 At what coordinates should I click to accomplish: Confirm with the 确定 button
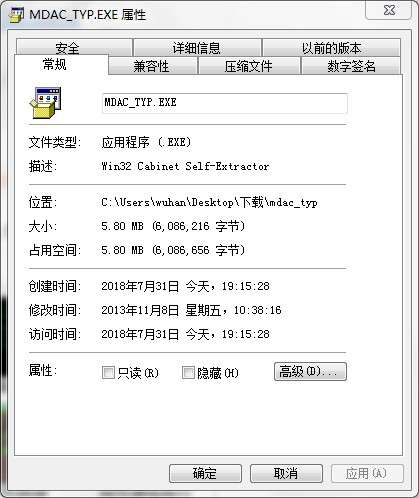[205, 473]
